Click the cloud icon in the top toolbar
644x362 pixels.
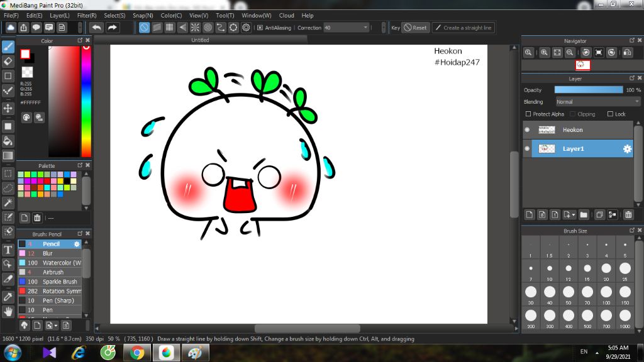pos(11,28)
